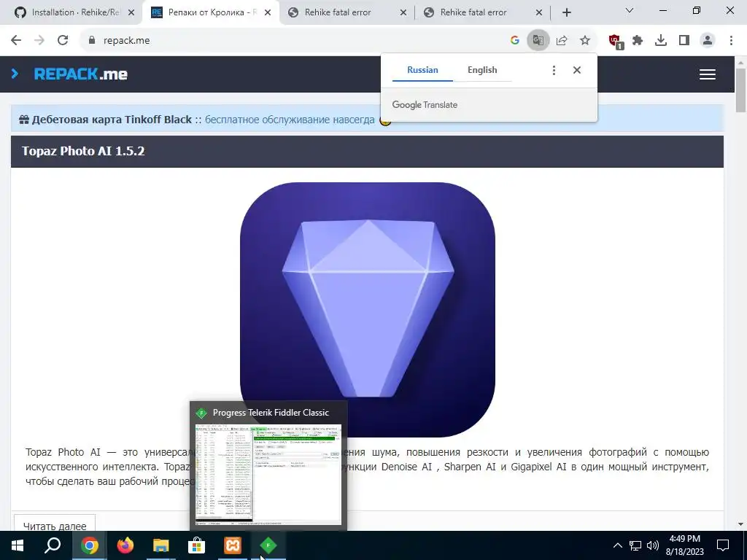
Task: Reload the repack.me page
Action: tap(63, 41)
